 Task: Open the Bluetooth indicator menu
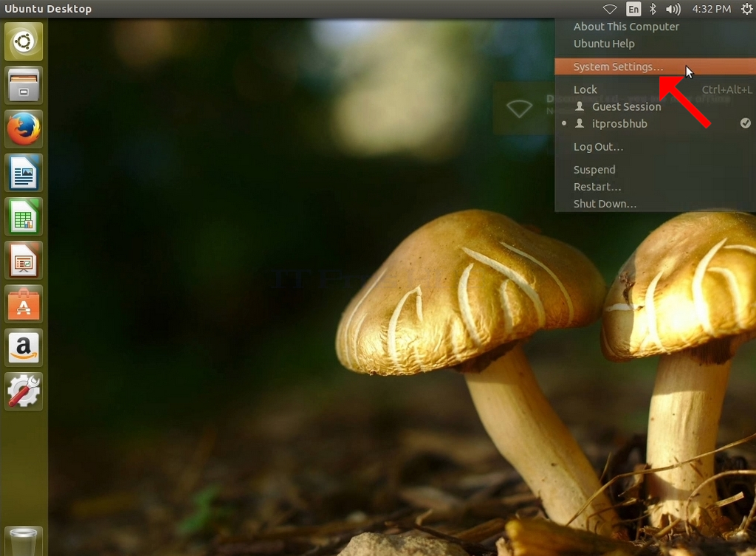pyautogui.click(x=653, y=9)
